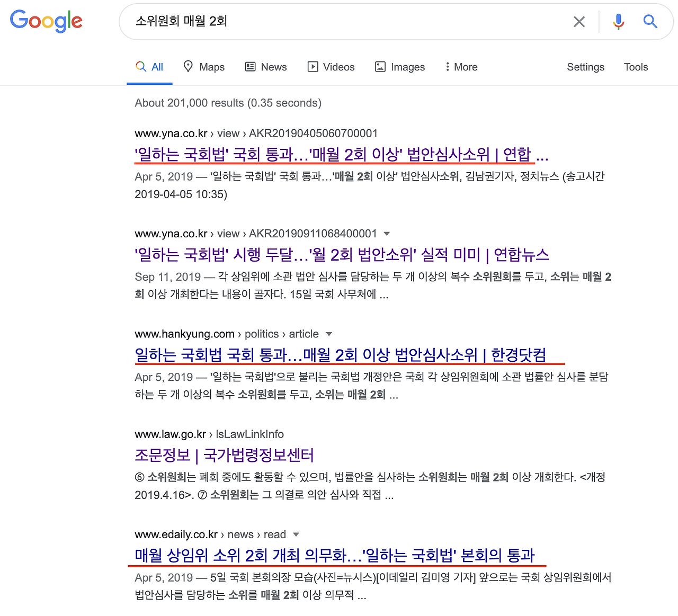Open the first Yonhap result '일하는 국회법' 국회 통과
This screenshot has width=678, height=616.
pyautogui.click(x=342, y=155)
